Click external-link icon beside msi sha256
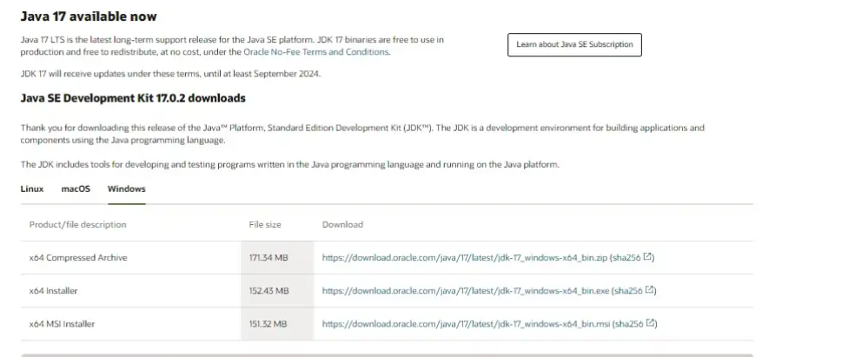This screenshot has height=357, width=868. pos(651,323)
